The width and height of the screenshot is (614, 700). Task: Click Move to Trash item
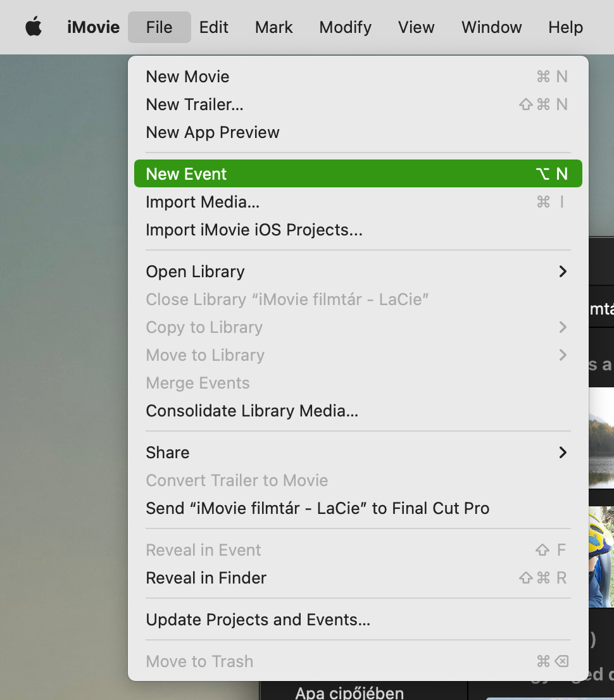tap(358, 661)
